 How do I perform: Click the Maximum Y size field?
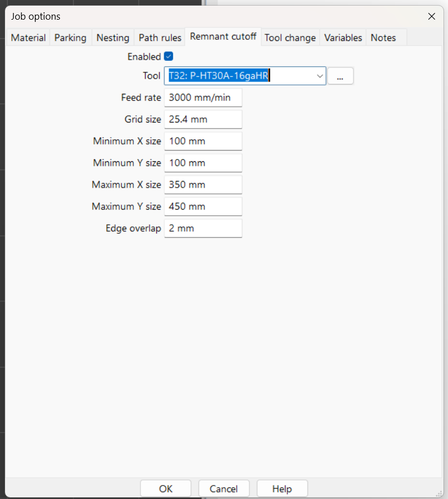tap(202, 206)
